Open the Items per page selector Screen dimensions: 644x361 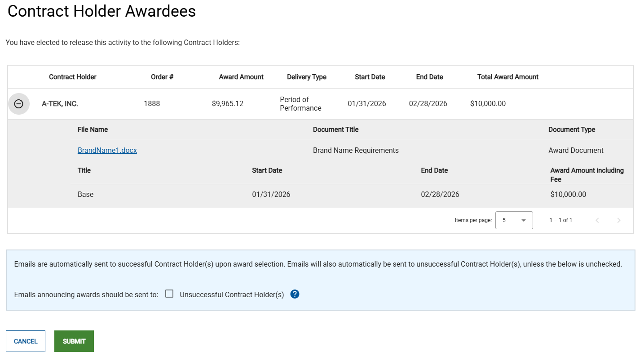pos(514,220)
